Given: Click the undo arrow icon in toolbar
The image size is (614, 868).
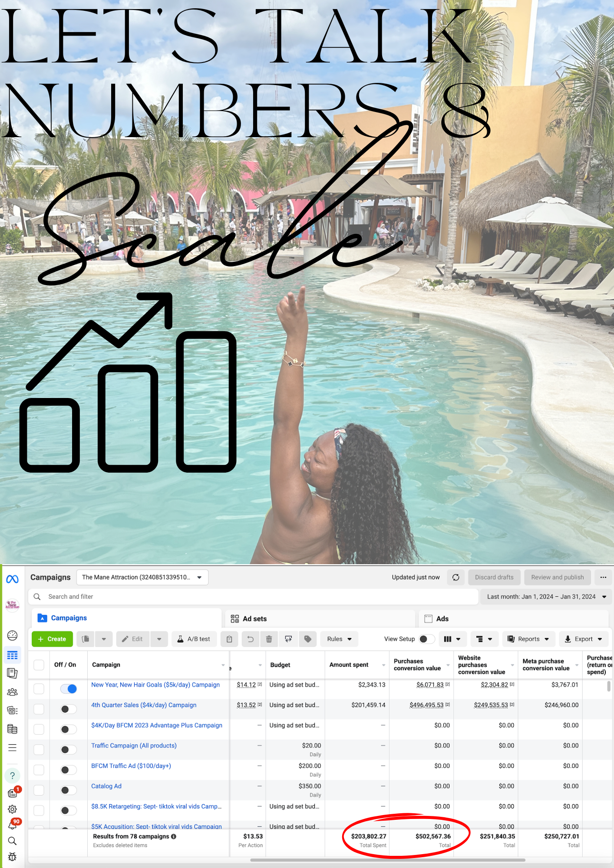Looking at the screenshot, I should point(250,639).
